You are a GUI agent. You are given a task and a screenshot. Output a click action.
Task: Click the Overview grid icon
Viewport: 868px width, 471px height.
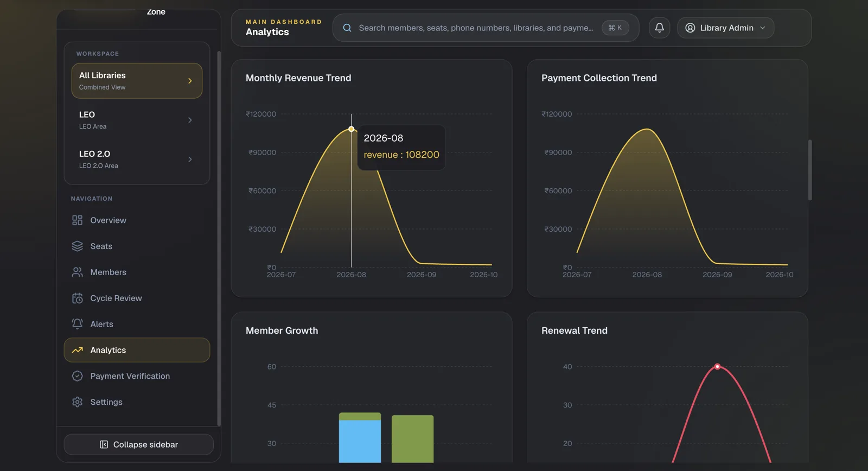tap(78, 220)
